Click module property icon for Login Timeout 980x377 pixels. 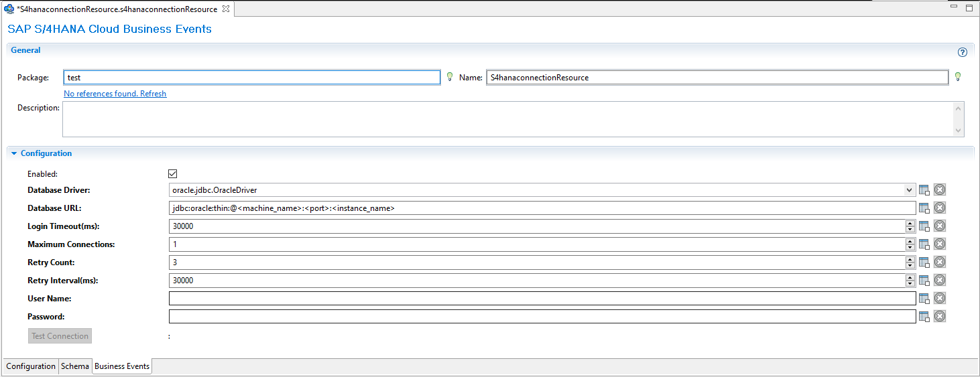coord(924,226)
